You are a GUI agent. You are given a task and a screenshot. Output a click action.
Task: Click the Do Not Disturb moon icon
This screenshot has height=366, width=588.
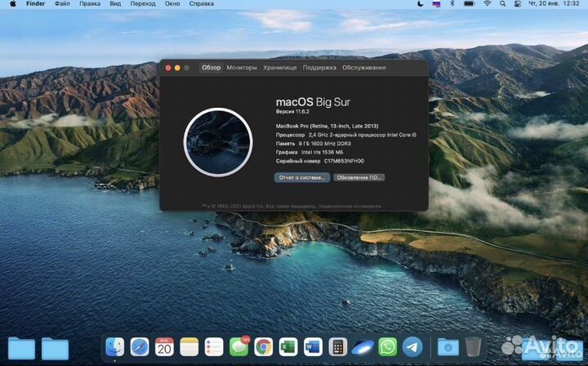click(420, 4)
